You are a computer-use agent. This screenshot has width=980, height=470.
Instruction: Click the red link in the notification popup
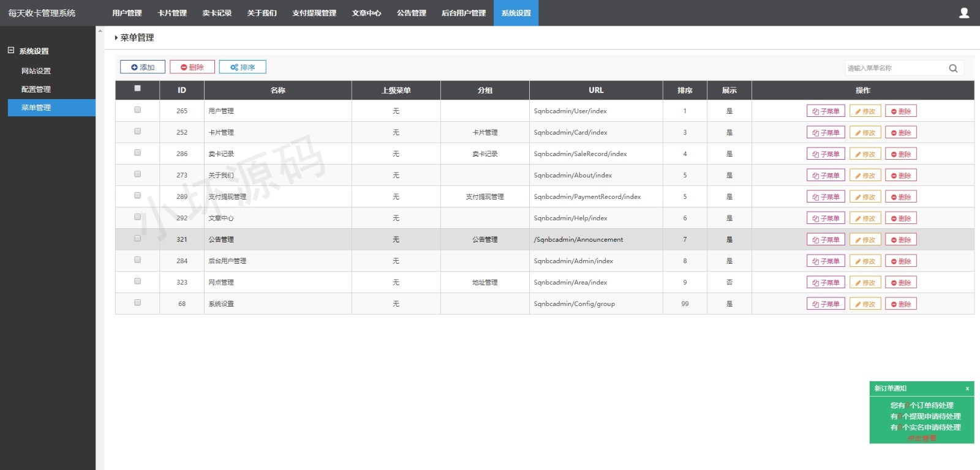[x=922, y=438]
